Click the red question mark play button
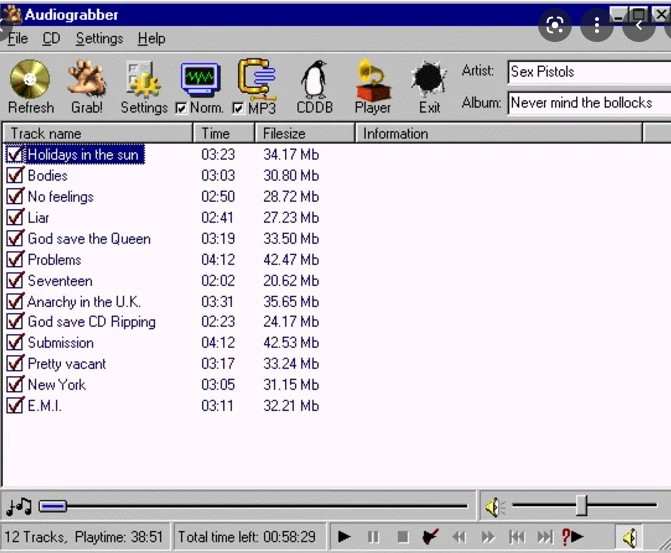 [573, 536]
